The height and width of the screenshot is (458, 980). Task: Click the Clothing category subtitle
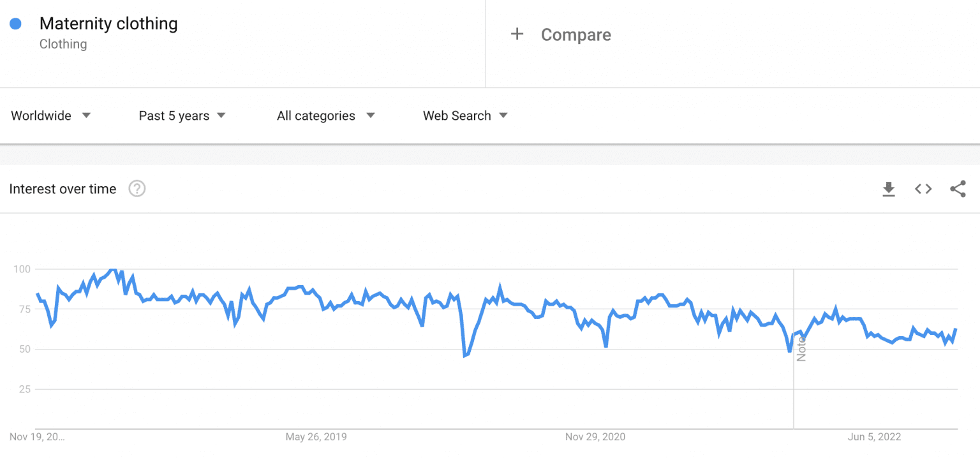click(63, 44)
